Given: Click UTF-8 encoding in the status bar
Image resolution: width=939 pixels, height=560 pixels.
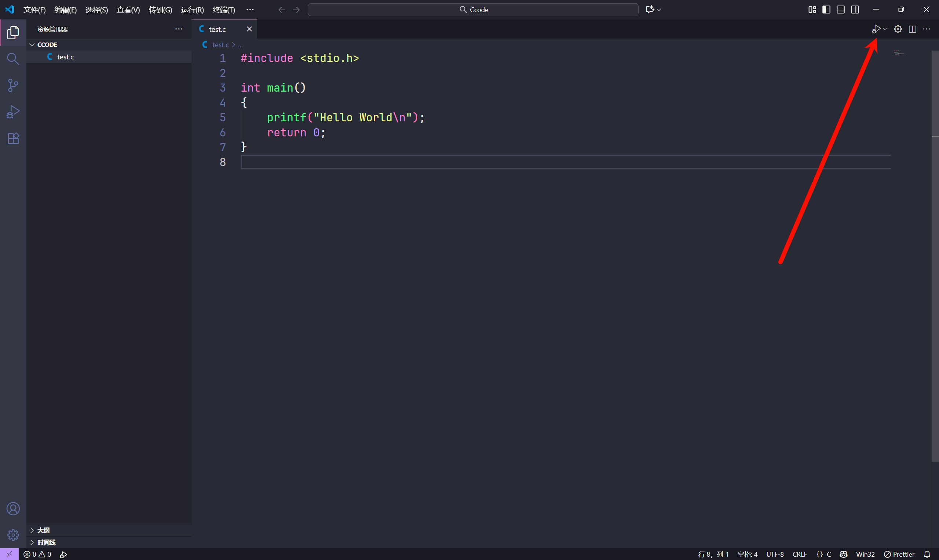Looking at the screenshot, I should pos(775,554).
